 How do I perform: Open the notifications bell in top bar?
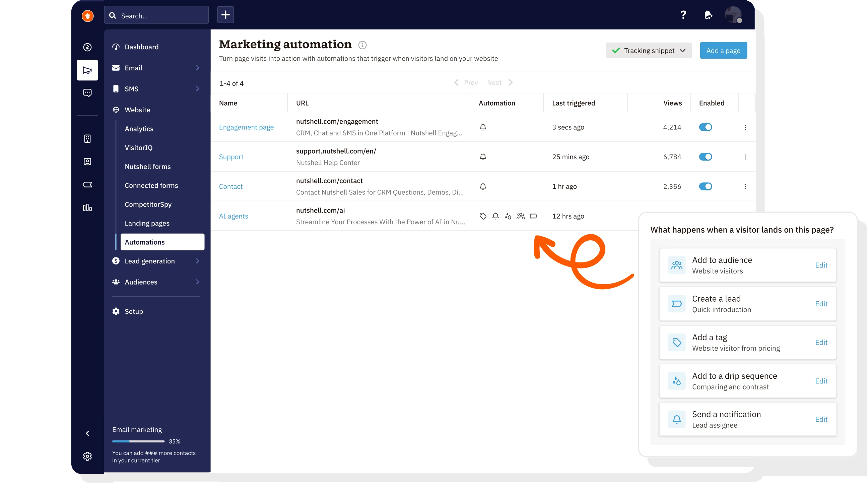pos(708,15)
